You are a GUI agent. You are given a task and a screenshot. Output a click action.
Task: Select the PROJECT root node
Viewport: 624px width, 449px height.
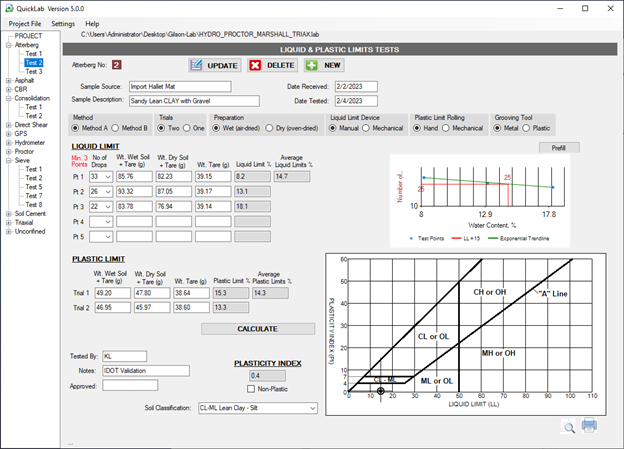pyautogui.click(x=28, y=36)
